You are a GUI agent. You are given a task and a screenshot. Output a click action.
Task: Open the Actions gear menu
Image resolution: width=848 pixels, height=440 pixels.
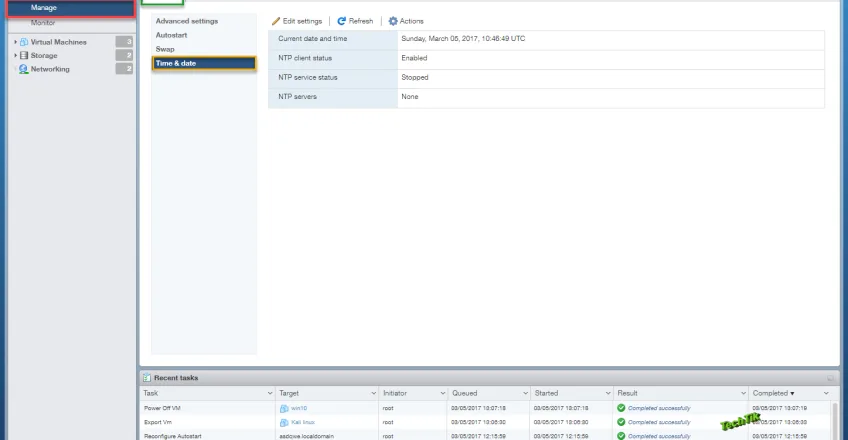(x=393, y=21)
